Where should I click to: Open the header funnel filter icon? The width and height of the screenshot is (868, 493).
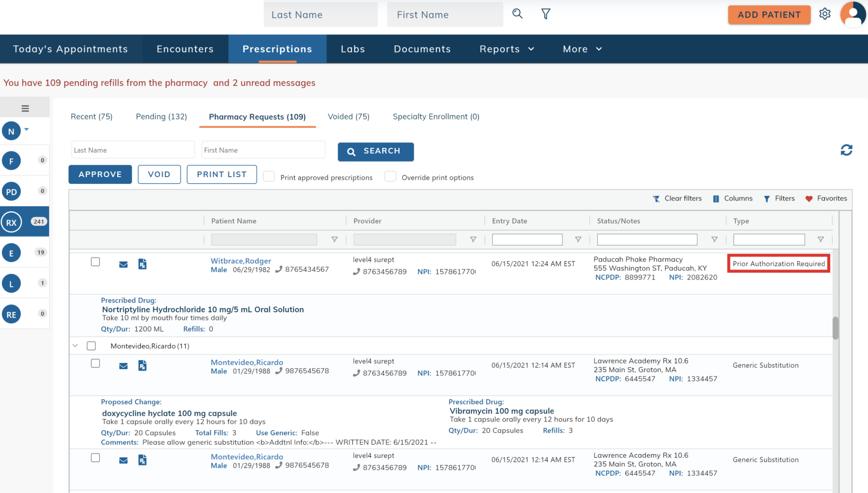pos(546,14)
